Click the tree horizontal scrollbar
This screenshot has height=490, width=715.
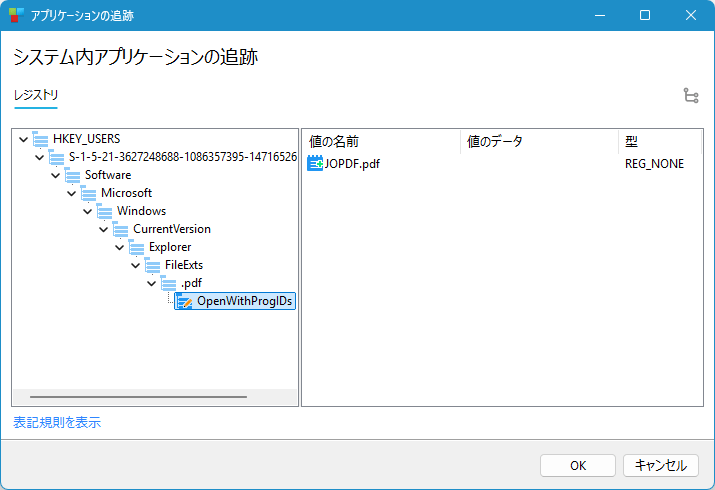pyautogui.click(x=138, y=397)
